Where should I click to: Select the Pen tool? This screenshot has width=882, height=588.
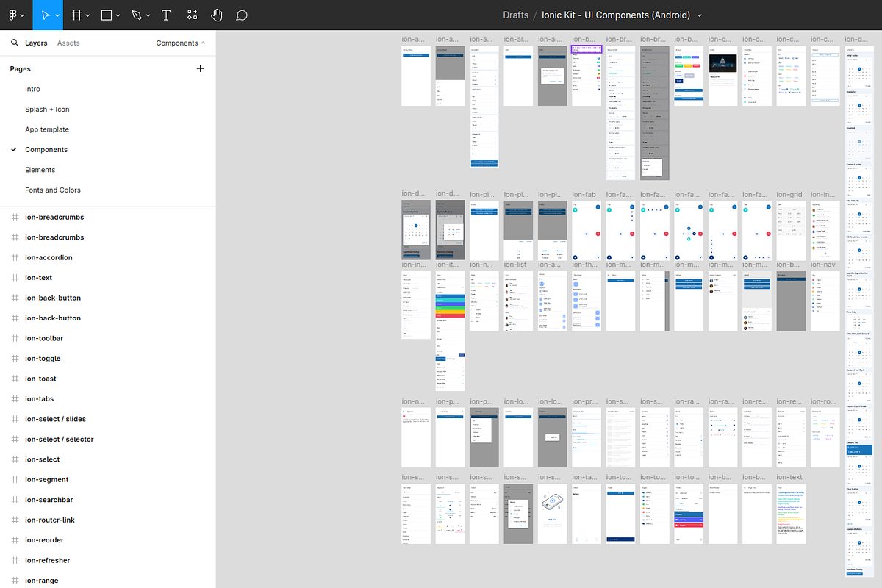pyautogui.click(x=137, y=15)
